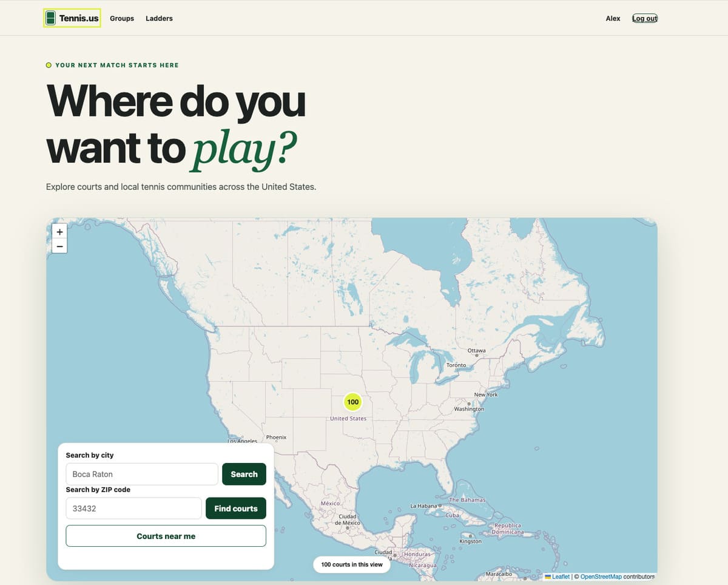Click the Tennis.us logo
Image resolution: width=728 pixels, height=585 pixels.
pos(72,18)
